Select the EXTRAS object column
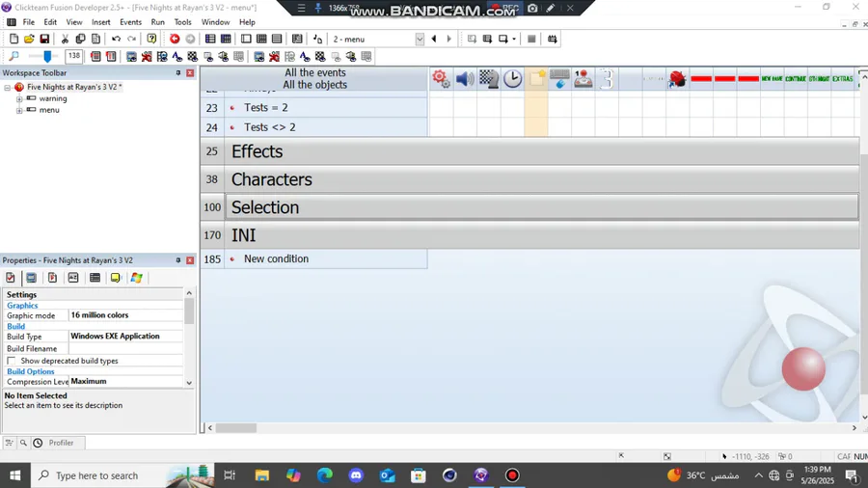 click(x=843, y=78)
